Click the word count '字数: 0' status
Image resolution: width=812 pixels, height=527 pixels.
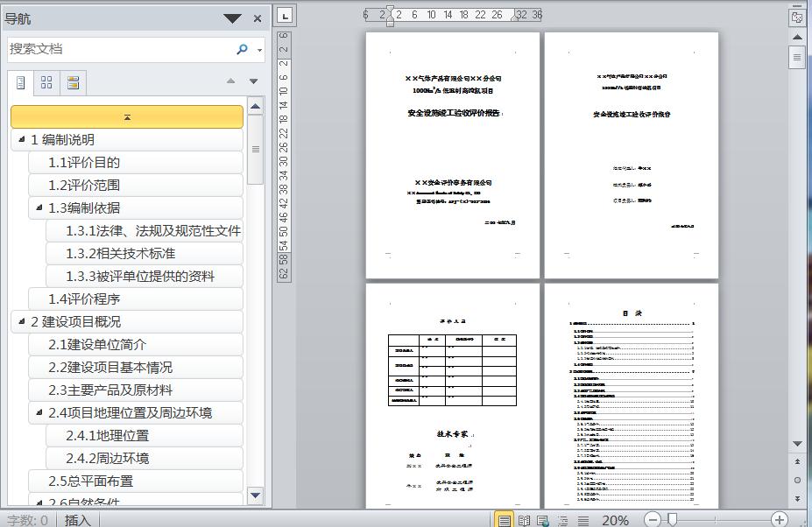pos(27,520)
